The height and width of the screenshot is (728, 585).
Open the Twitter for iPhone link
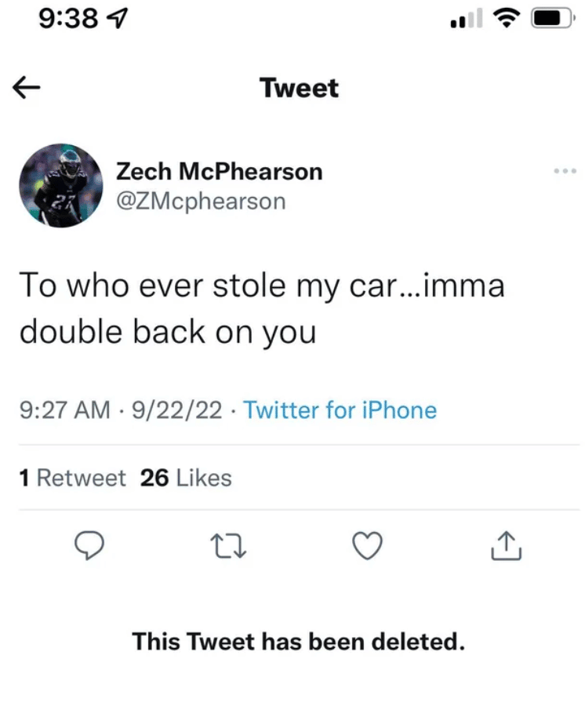[340, 409]
